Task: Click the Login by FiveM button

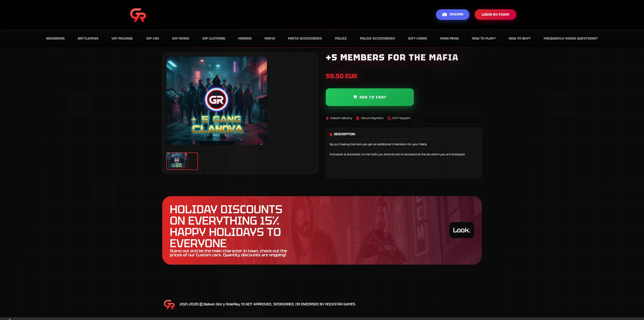Action: point(495,15)
